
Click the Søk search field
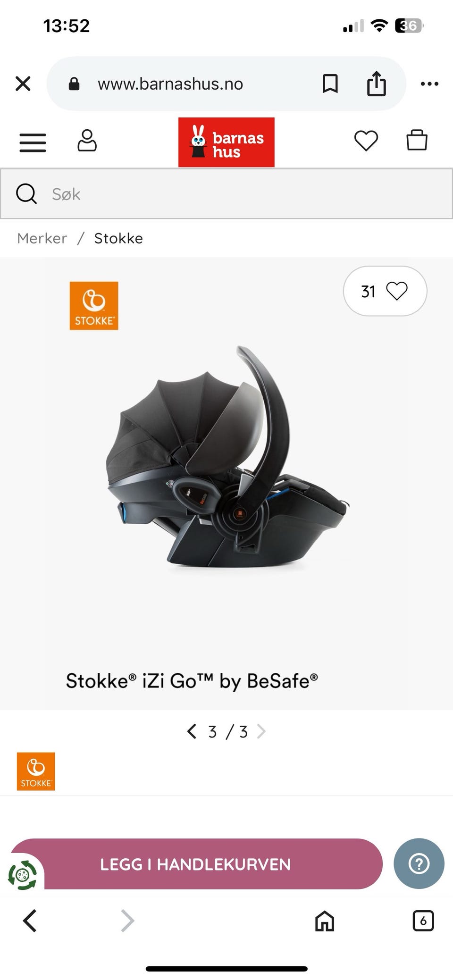(226, 194)
